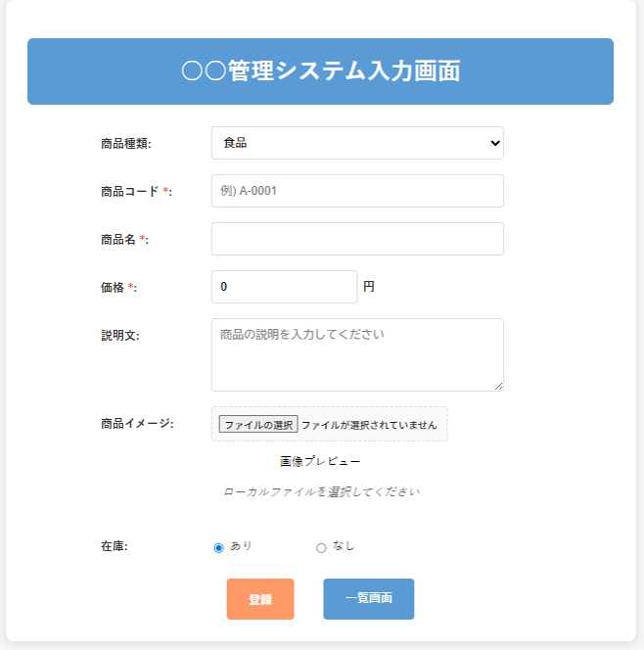Click the 商品種類 label

(x=125, y=144)
